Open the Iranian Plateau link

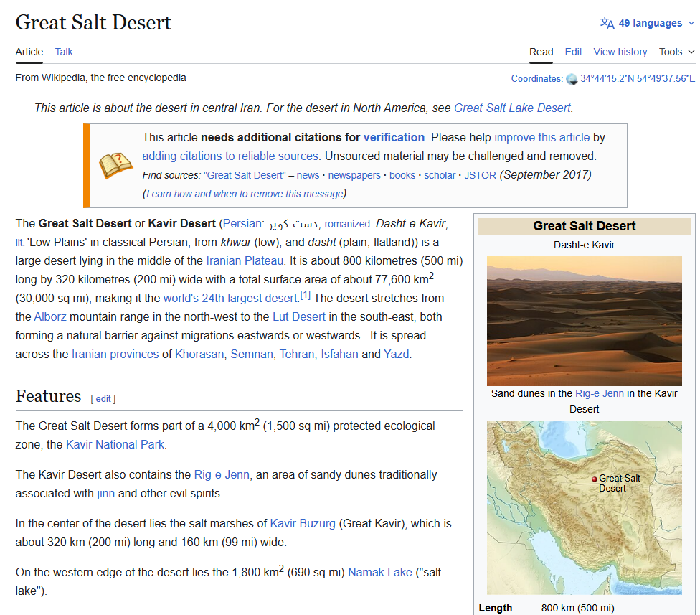245,260
